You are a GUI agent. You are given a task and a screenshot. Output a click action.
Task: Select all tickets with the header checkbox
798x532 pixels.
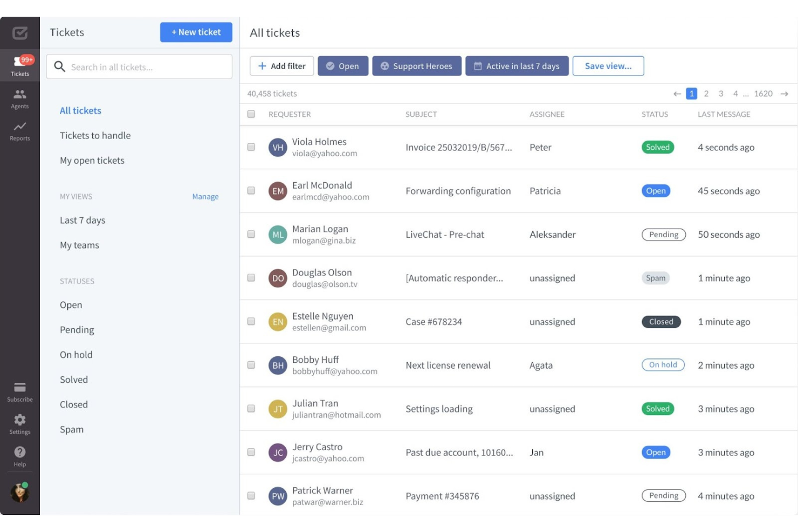pos(251,114)
